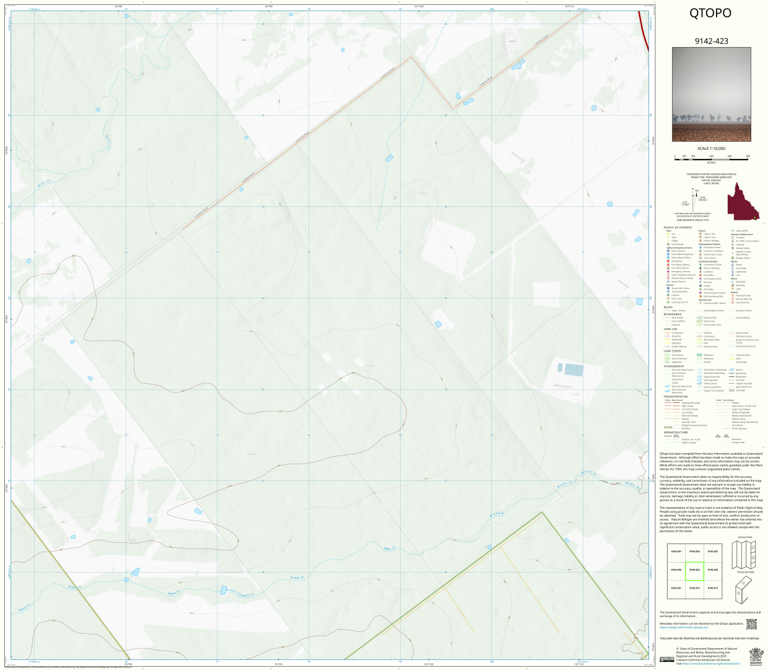Click the vertical folds diagram
The width and height of the screenshot is (768, 671).
click(x=744, y=554)
